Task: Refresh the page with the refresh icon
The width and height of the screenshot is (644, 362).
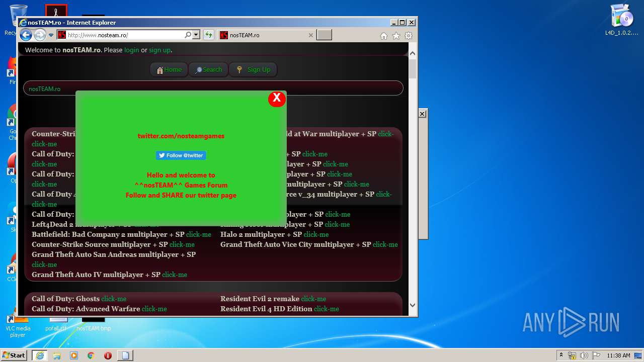Action: [x=209, y=35]
